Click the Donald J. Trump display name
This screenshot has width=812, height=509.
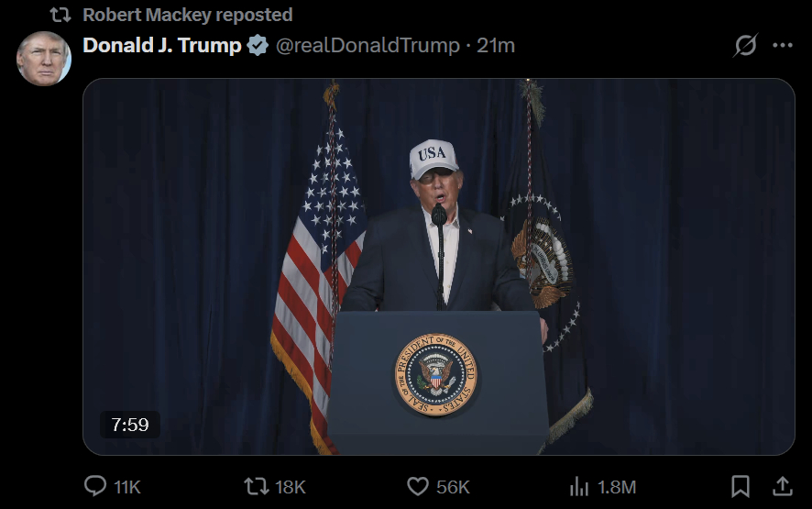coord(162,45)
